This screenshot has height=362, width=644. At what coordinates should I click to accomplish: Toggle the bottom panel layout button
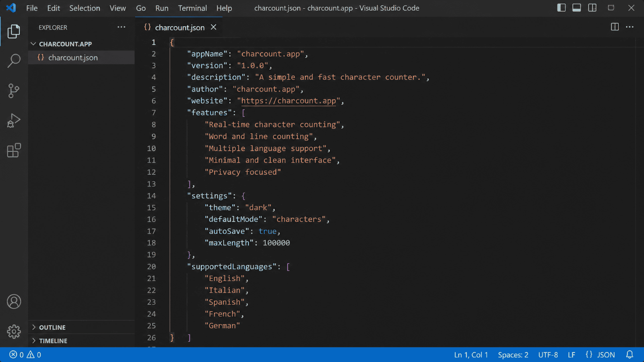577,8
